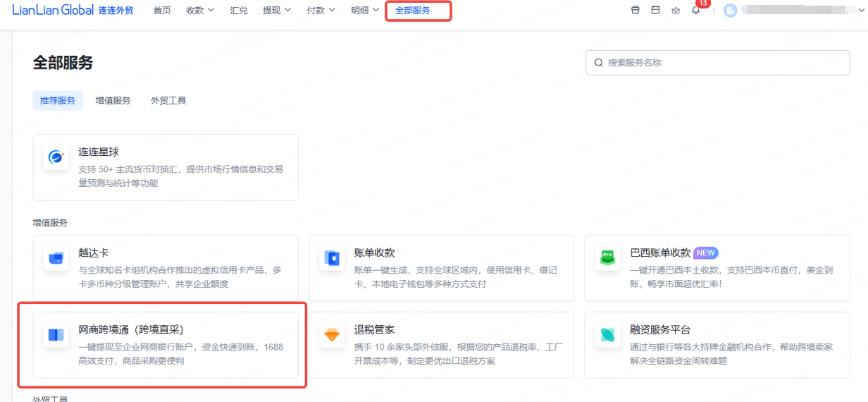Switch to the 推荐服务 tab
The image size is (868, 402).
pos(58,101)
